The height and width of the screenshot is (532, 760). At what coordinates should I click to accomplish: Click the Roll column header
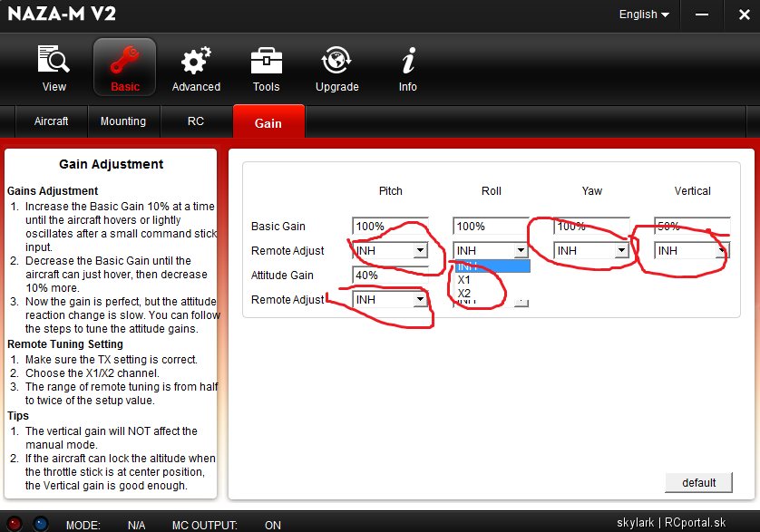click(491, 191)
